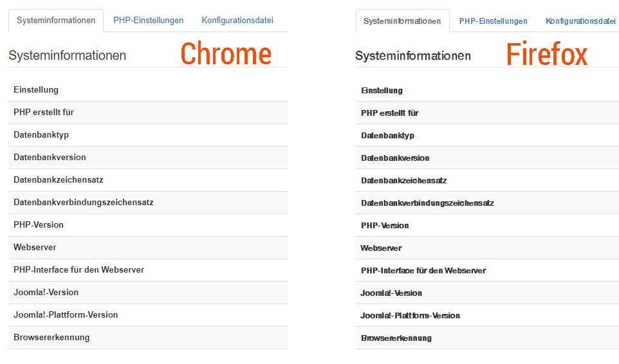The height and width of the screenshot is (364, 619).
Task: Select Browsererkennung row in Chrome panel
Action: pyautogui.click(x=51, y=338)
